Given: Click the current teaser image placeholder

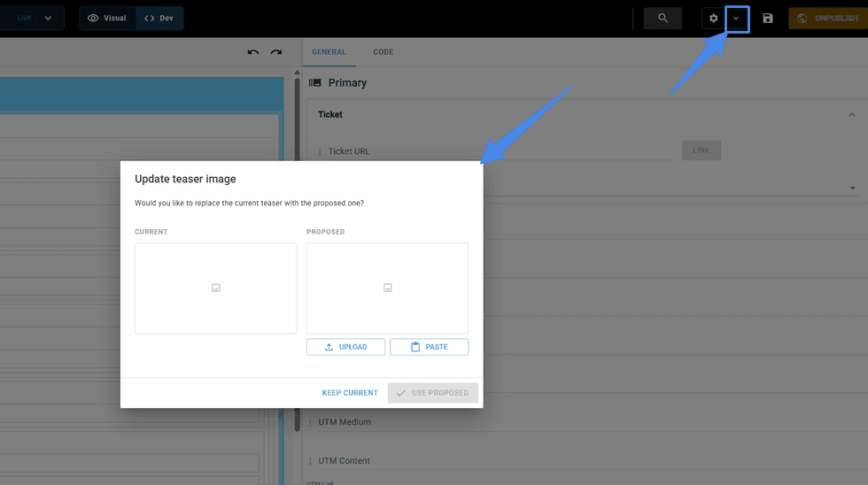Looking at the screenshot, I should click(216, 289).
